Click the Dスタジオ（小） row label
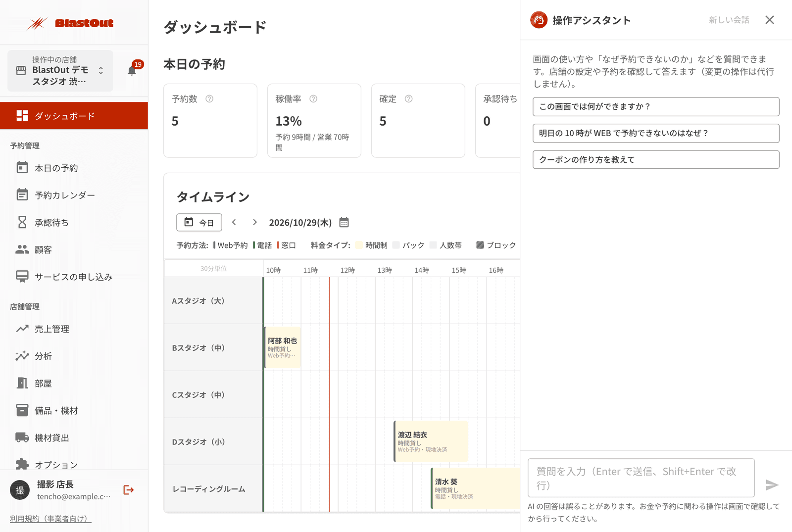792x532 pixels. [x=198, y=442]
